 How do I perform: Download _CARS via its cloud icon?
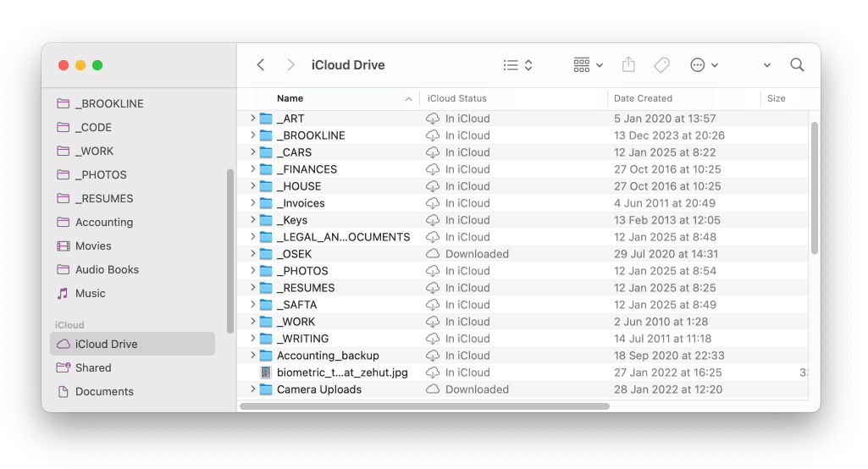point(433,152)
